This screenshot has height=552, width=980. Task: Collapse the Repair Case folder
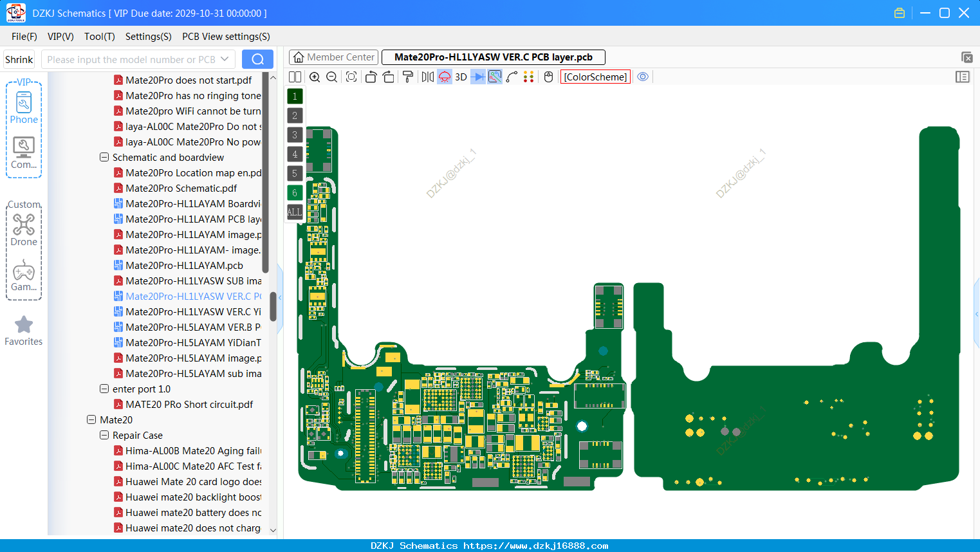(x=104, y=436)
